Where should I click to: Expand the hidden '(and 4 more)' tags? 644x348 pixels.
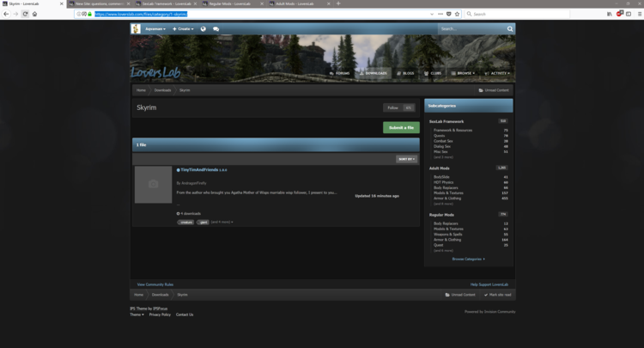222,223
